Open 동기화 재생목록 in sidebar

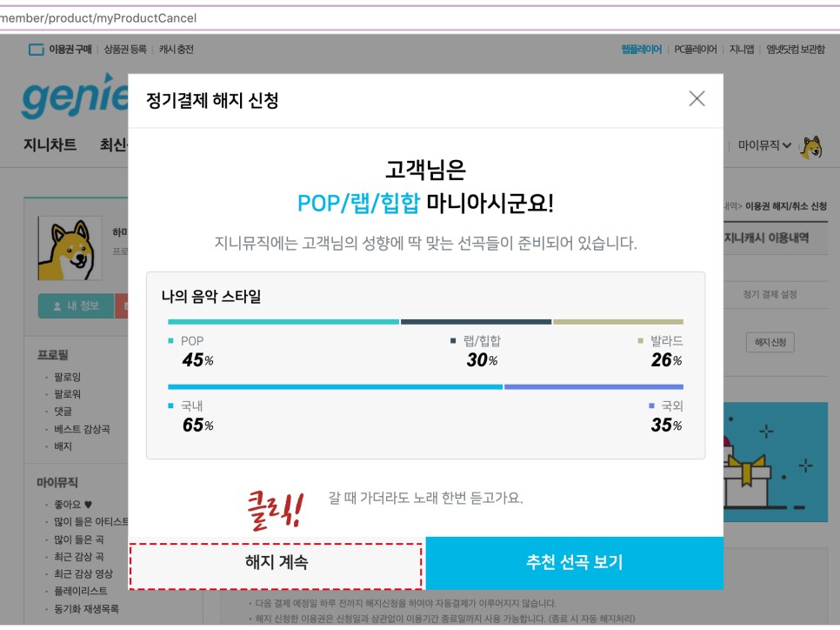(86, 609)
